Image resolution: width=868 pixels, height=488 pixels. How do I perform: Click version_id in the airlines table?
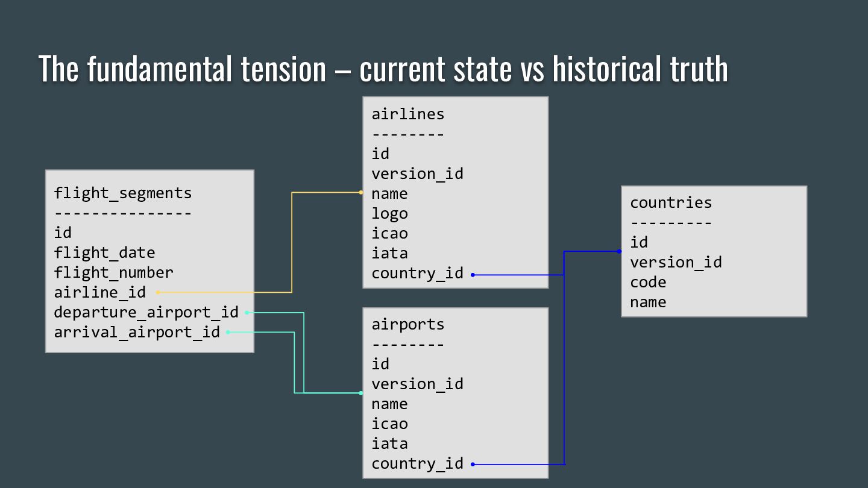coord(418,174)
